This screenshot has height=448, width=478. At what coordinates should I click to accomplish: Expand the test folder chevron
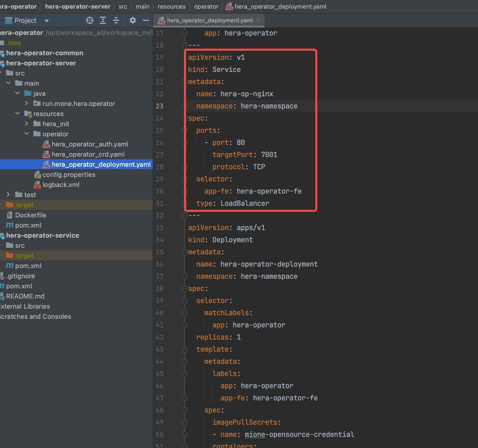[x=8, y=194]
